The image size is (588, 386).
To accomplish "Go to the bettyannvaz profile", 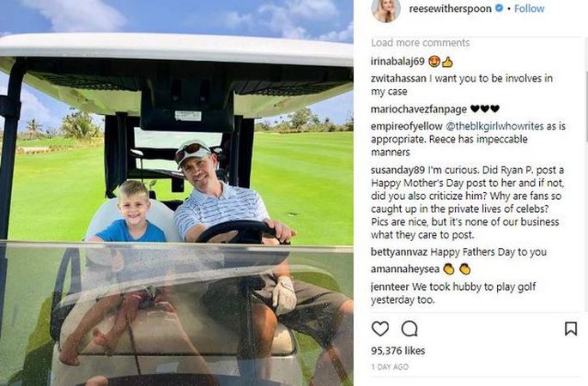I will click(399, 252).
